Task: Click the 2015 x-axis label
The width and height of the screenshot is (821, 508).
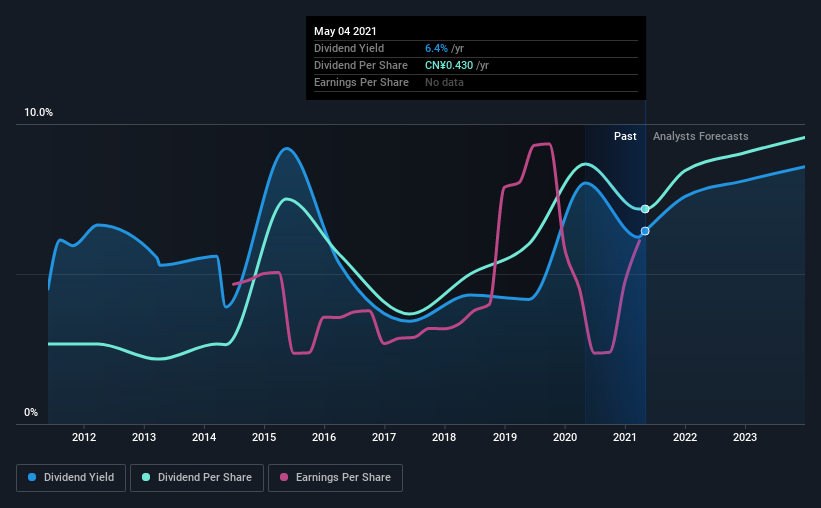Action: coord(264,437)
